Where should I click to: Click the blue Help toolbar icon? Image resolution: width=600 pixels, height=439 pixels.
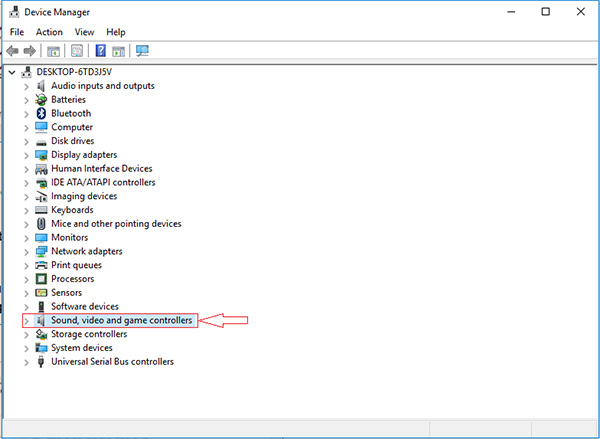100,50
